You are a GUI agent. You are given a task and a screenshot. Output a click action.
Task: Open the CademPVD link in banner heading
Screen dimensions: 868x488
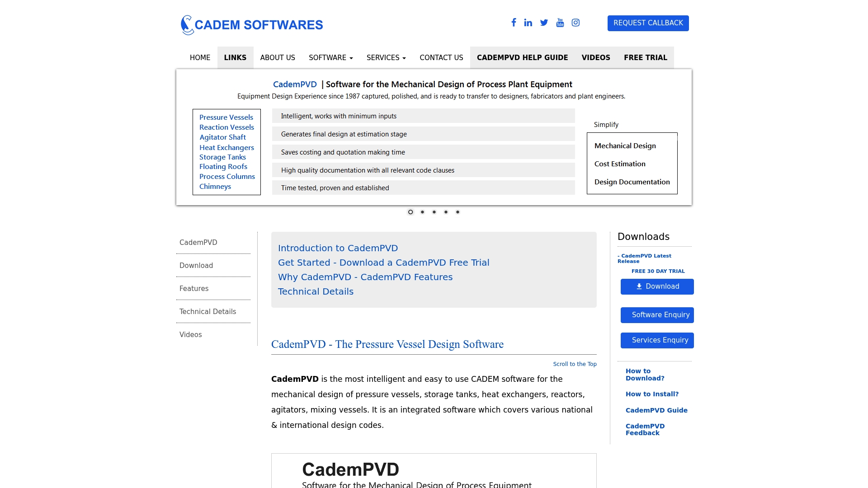295,84
